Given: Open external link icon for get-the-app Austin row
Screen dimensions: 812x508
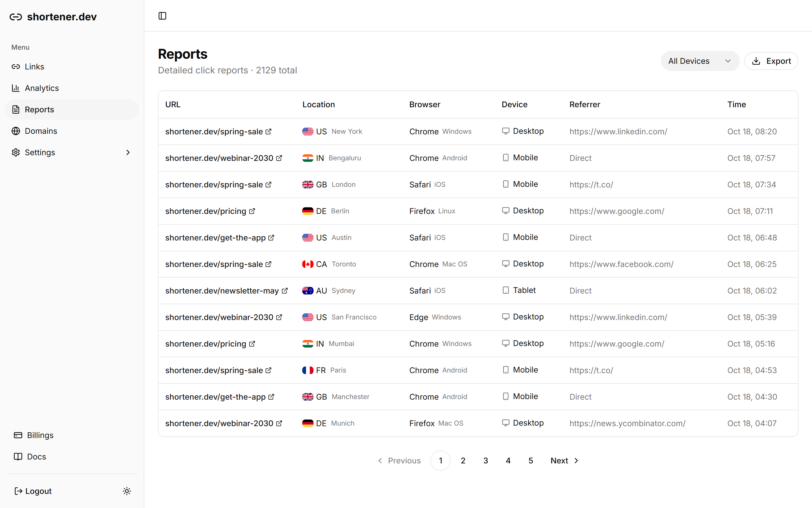Looking at the screenshot, I should click(271, 238).
